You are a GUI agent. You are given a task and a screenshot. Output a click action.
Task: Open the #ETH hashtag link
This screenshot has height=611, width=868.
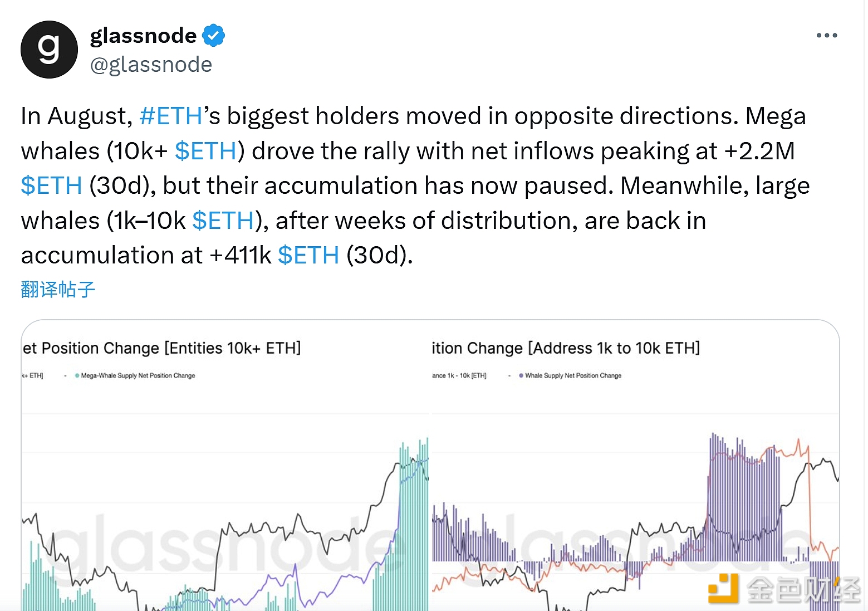tap(170, 116)
